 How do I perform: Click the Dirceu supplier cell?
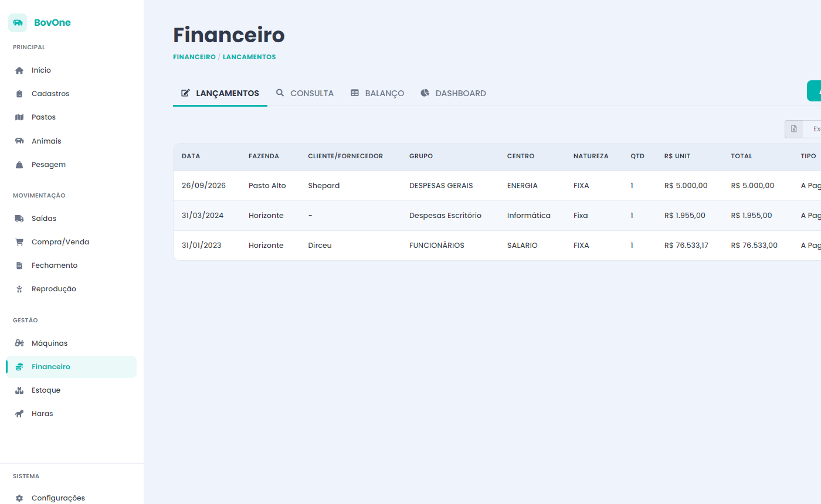click(320, 246)
